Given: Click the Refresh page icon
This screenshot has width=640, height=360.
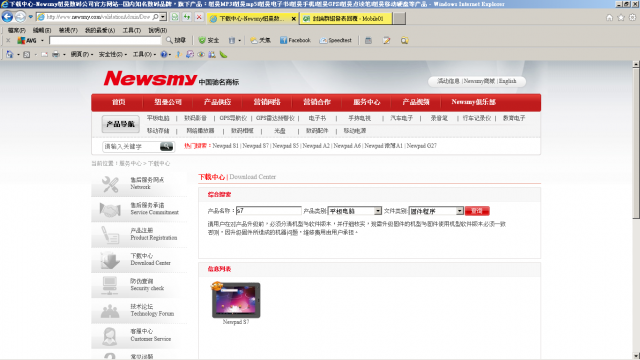Looking at the screenshot, I should tap(187, 17).
